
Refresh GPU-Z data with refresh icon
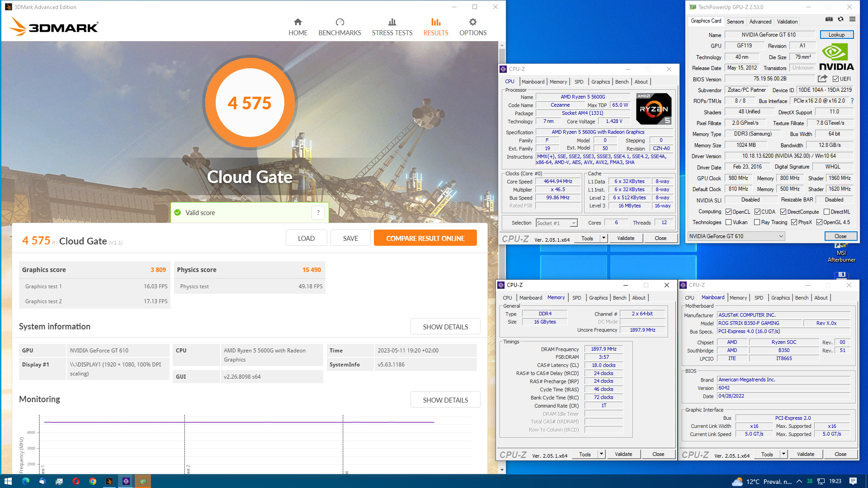[x=840, y=19]
